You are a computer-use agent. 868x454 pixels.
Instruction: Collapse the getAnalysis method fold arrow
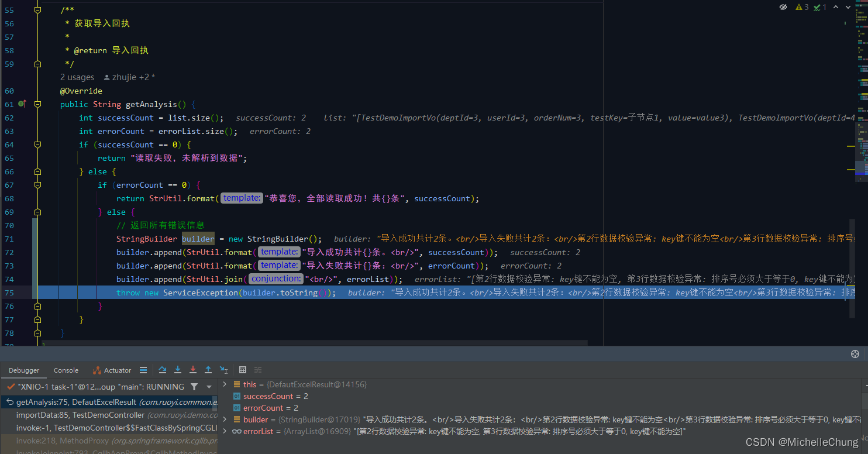37,104
